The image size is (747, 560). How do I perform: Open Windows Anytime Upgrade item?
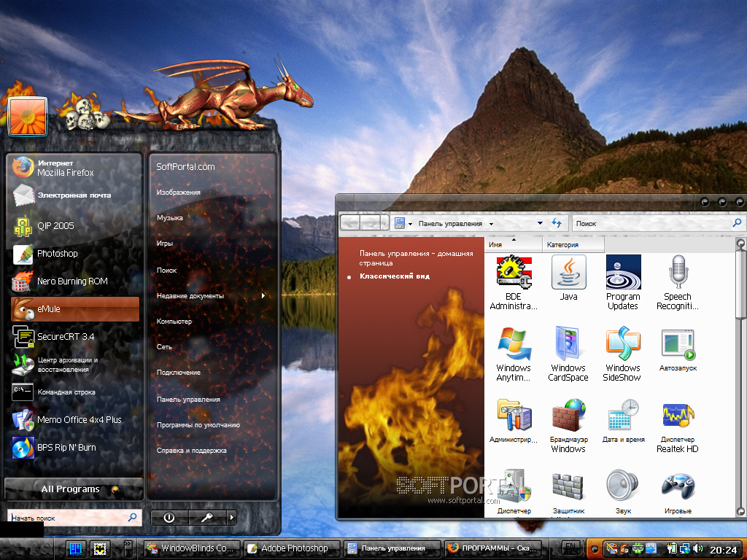point(513,354)
